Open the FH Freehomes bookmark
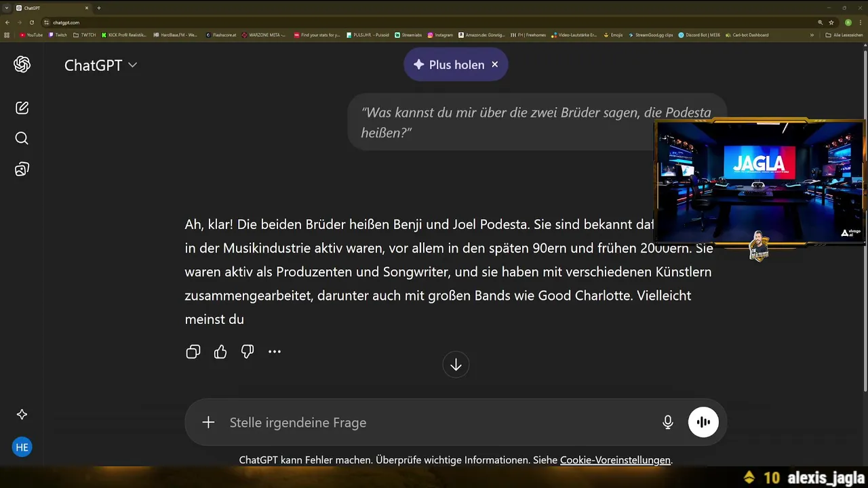This screenshot has width=868, height=488. pyautogui.click(x=528, y=35)
